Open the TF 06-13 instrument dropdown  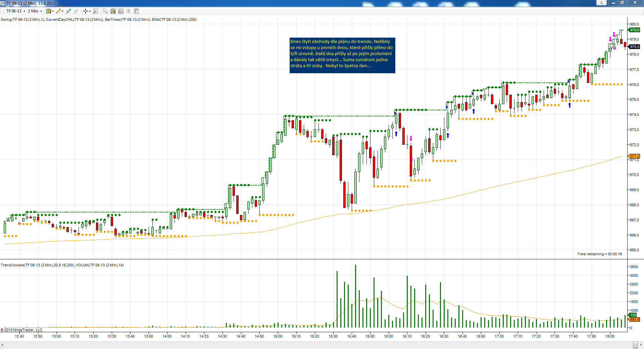tap(16, 11)
